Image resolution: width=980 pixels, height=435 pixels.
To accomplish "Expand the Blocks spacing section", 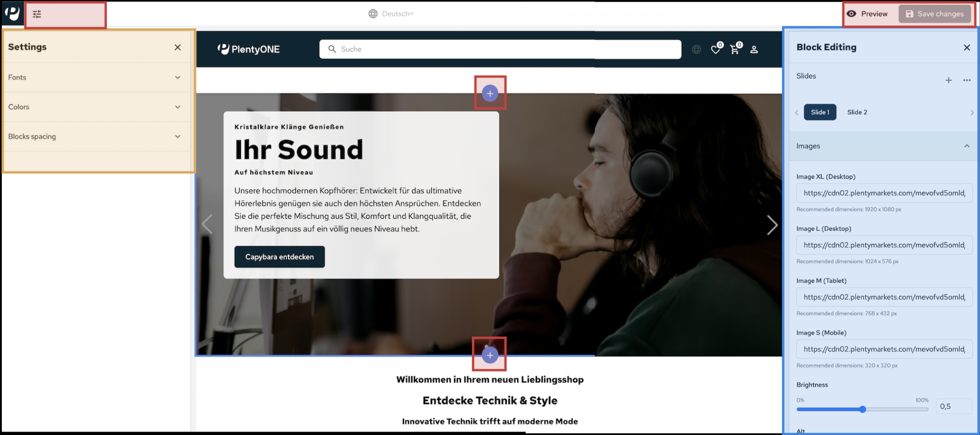I will [x=94, y=137].
